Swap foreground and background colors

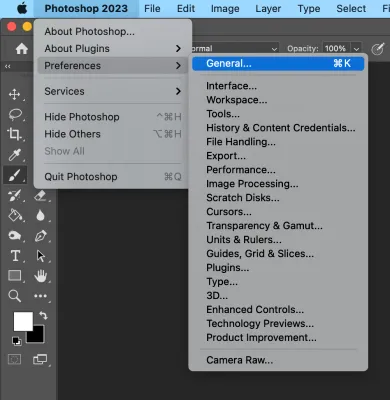(43, 315)
